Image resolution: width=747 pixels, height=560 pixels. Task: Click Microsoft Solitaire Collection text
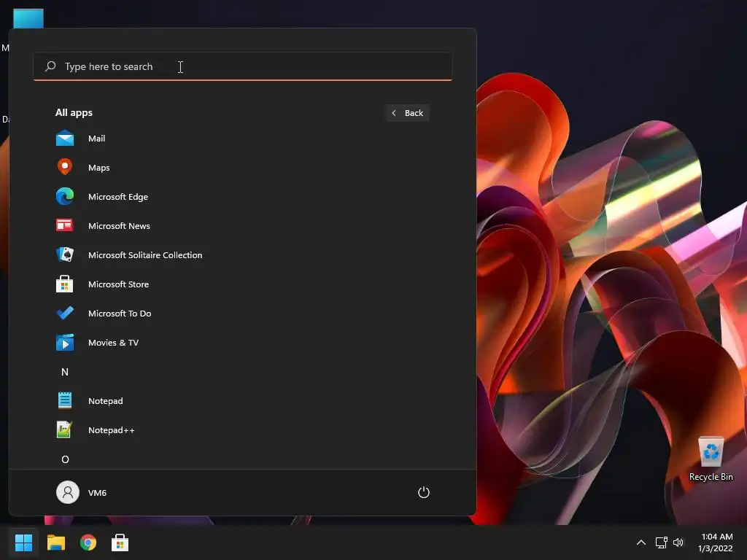click(x=145, y=254)
